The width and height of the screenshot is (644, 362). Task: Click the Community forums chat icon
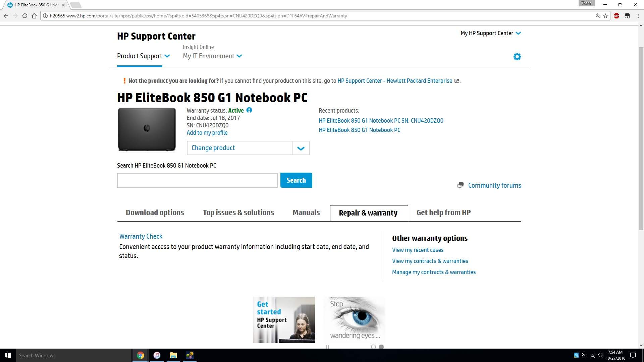click(x=461, y=185)
